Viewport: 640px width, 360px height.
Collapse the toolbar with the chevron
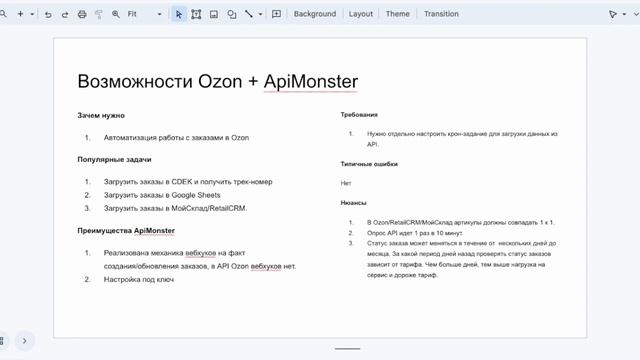[636, 14]
